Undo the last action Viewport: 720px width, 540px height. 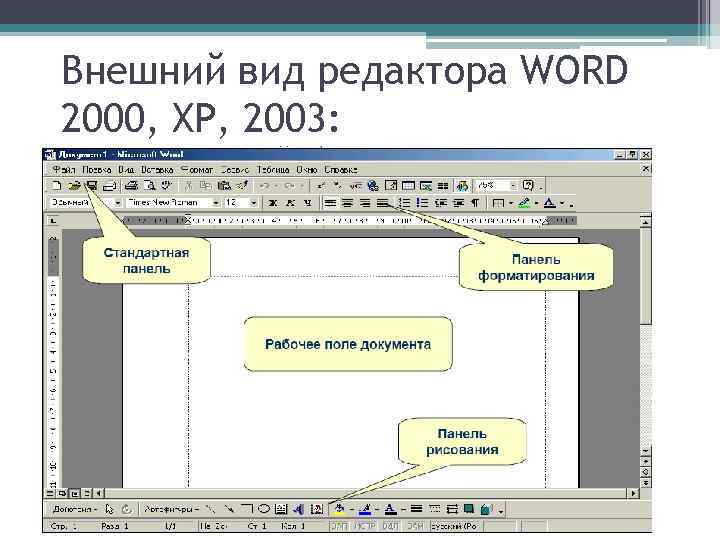click(264, 186)
